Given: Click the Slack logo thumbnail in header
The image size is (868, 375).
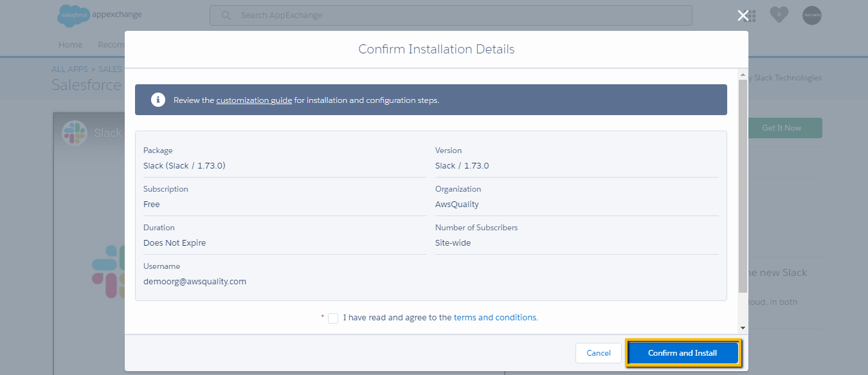Looking at the screenshot, I should point(74,133).
